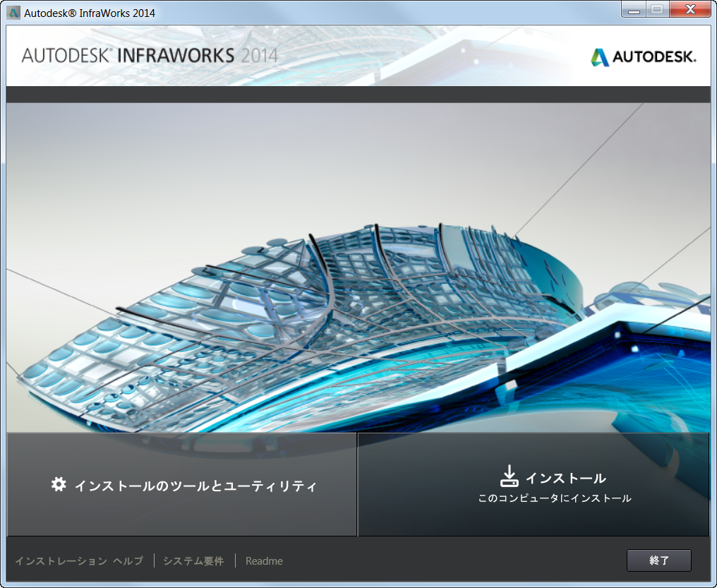The image size is (717, 588).
Task: Open インストレーション ヘルプ link
Action: click(x=79, y=561)
